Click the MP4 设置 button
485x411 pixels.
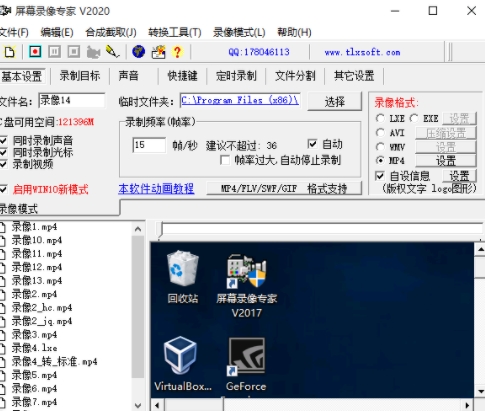(x=446, y=161)
